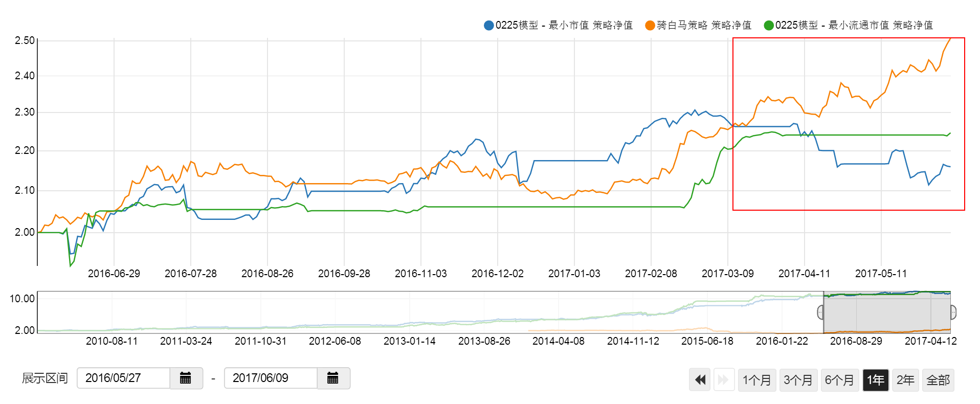This screenshot has height=404, width=980.
Task: Click the 2.00 main chart y-axis label
Action: (x=25, y=232)
